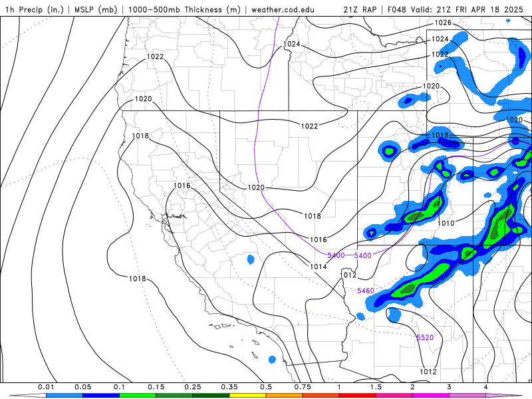Click the '4' legend value

486,387
